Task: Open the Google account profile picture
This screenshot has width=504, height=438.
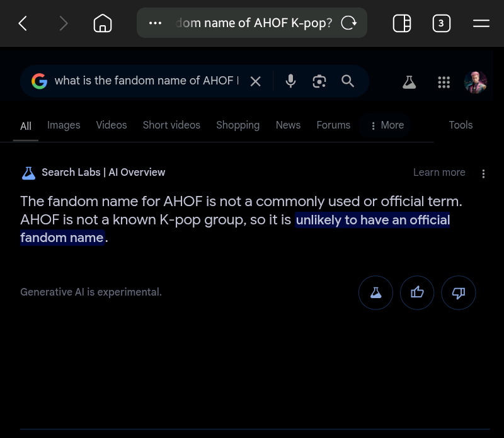Action: click(x=476, y=82)
